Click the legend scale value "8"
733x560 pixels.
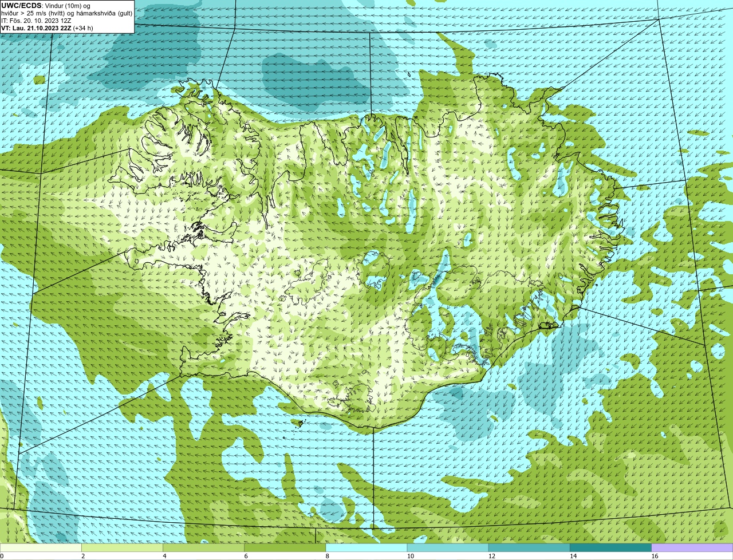pos(328,556)
